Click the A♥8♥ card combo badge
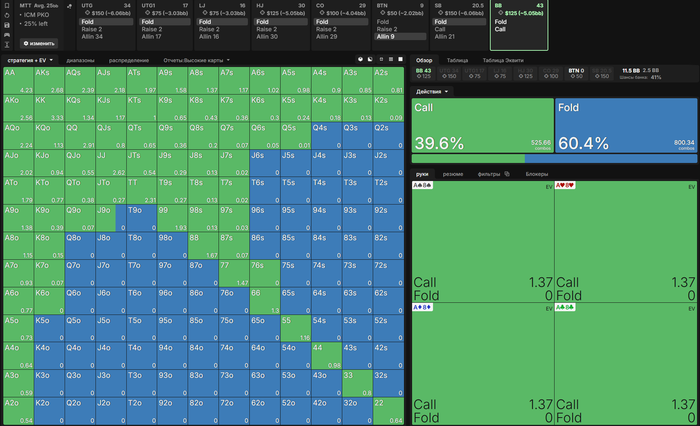This screenshot has width=700, height=426. (x=565, y=185)
